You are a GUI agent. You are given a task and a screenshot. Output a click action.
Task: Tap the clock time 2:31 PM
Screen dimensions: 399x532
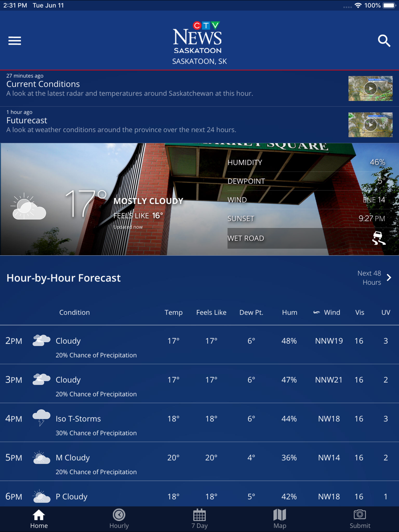pyautogui.click(x=15, y=6)
